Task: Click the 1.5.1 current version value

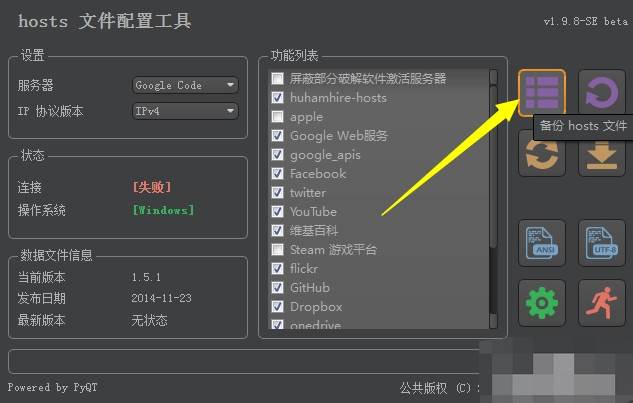Action: (146, 277)
